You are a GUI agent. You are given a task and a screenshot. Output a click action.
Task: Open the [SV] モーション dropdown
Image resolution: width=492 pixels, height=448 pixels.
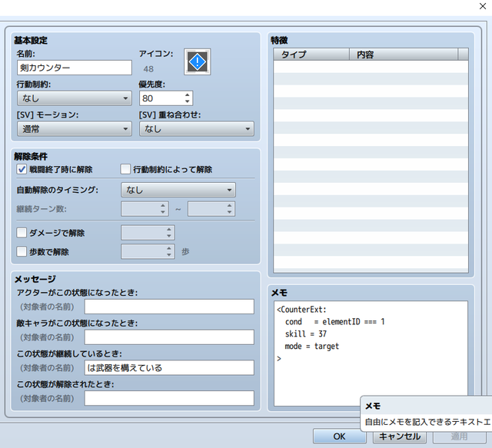click(75, 129)
